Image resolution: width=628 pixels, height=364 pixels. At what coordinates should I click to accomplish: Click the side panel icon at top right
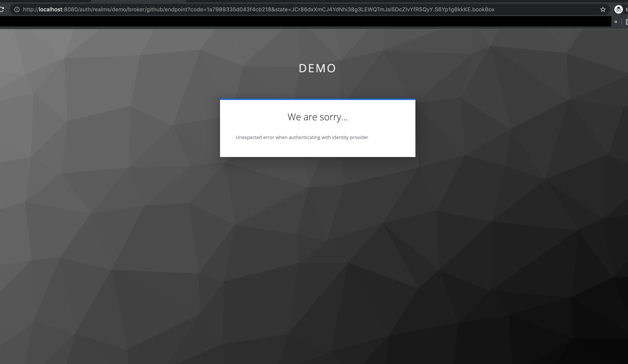626,22
